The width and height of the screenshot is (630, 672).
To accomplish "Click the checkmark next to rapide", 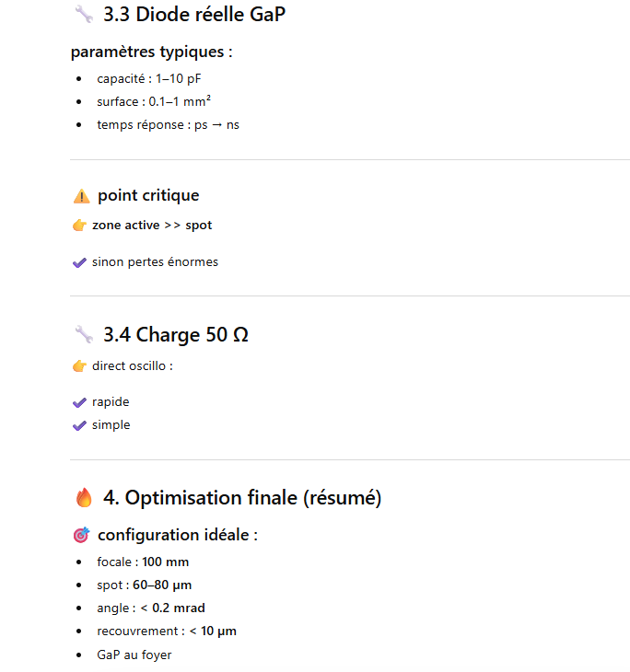I will pyautogui.click(x=79, y=402).
